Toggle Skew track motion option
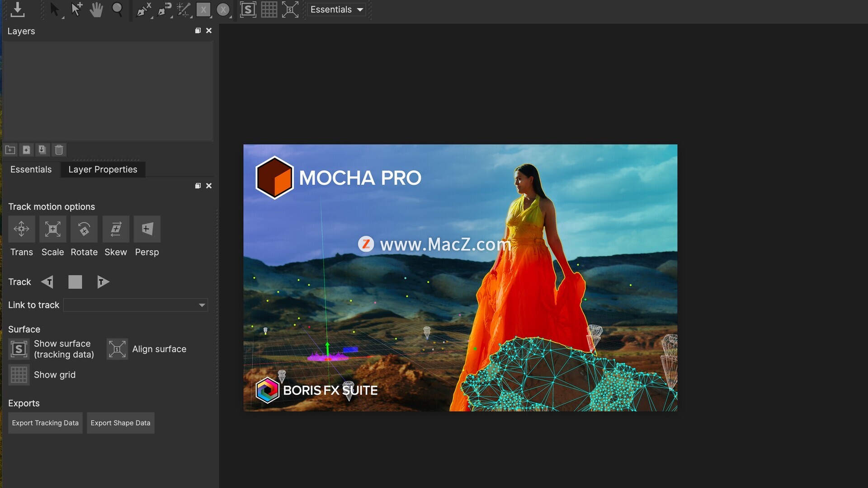The width and height of the screenshot is (868, 488). [116, 229]
